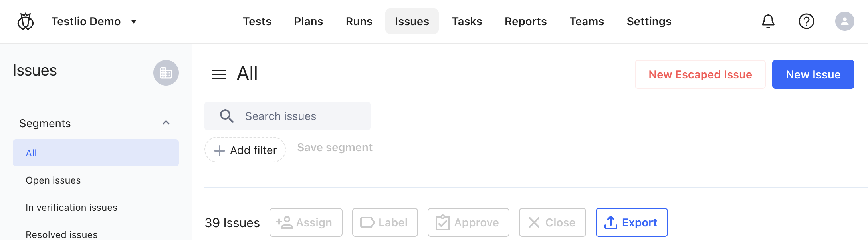Select the Open issues segment
The height and width of the screenshot is (240, 868).
[x=53, y=180]
